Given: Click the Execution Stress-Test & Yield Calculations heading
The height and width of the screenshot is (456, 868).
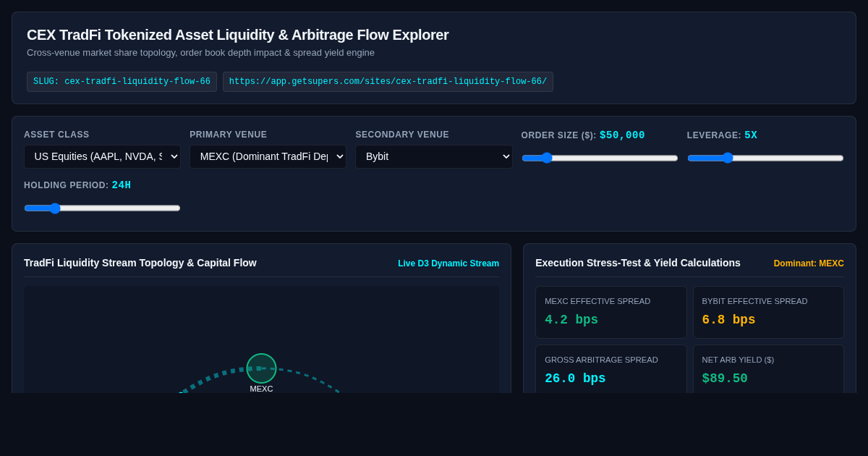Looking at the screenshot, I should 638,263.
